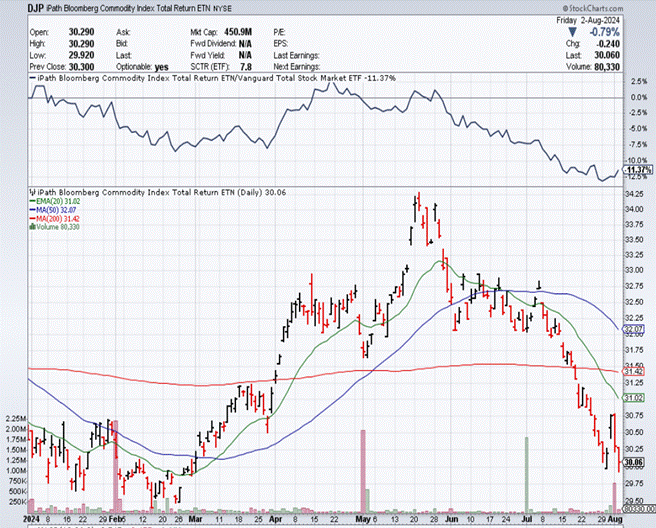Screen dimensions: 656x528
Task: Click the Apr label on the date axis
Action: point(276,519)
